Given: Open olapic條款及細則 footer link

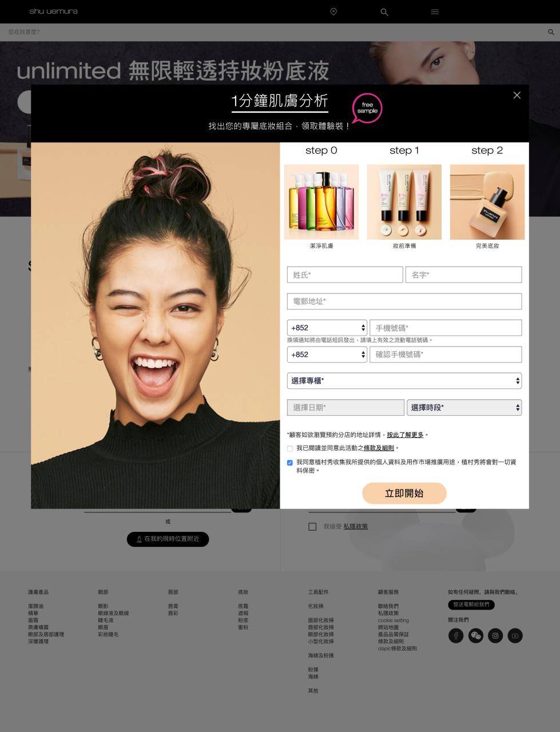Looking at the screenshot, I should (x=398, y=649).
